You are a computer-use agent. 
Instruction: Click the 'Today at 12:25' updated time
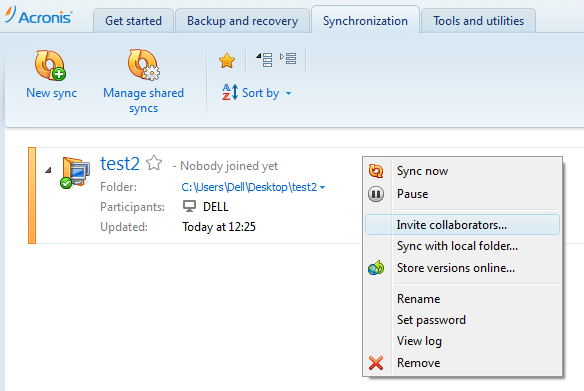[x=219, y=227]
